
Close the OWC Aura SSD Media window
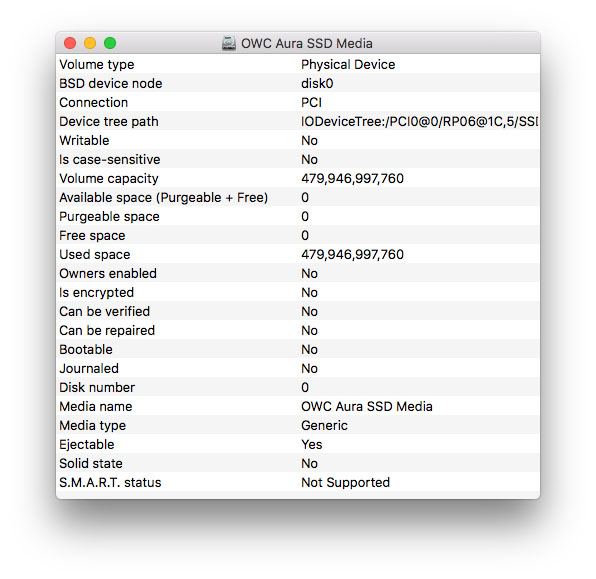[70, 43]
